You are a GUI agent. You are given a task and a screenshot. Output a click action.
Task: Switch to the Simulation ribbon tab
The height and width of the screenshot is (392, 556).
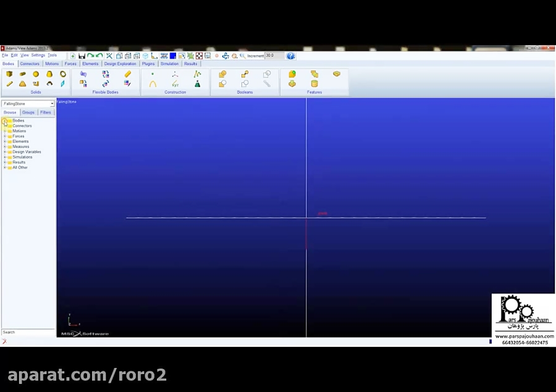pyautogui.click(x=169, y=64)
